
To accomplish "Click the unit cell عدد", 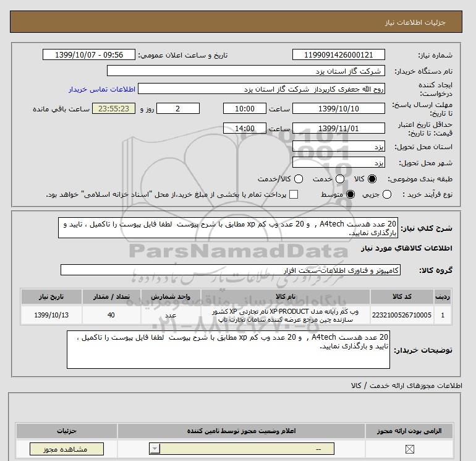I will coord(171,315).
